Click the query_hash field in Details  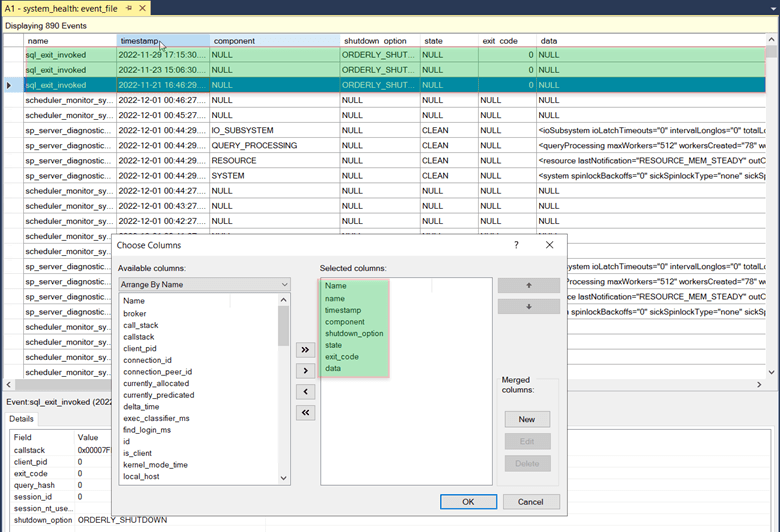[x=34, y=485]
